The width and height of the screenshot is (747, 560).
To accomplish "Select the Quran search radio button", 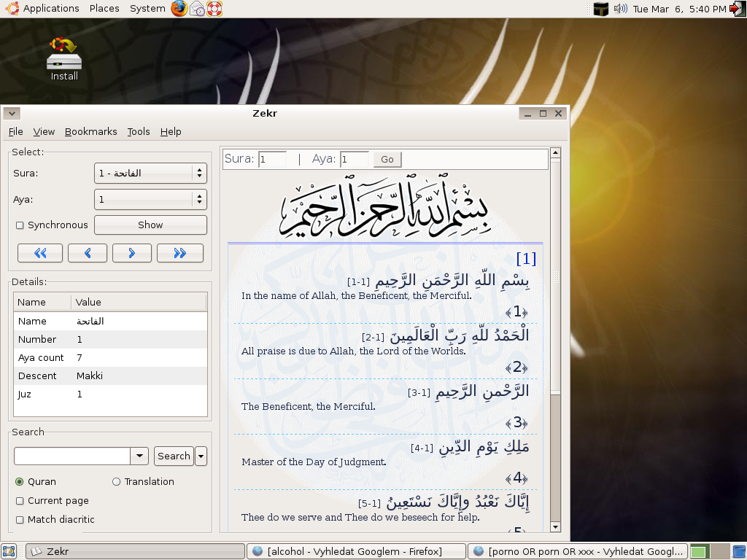I will (20, 482).
